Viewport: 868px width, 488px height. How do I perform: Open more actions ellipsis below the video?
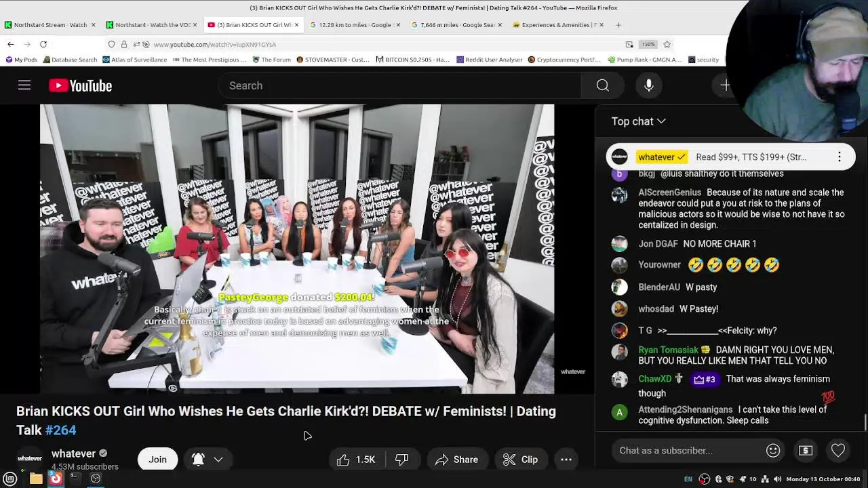coord(566,460)
